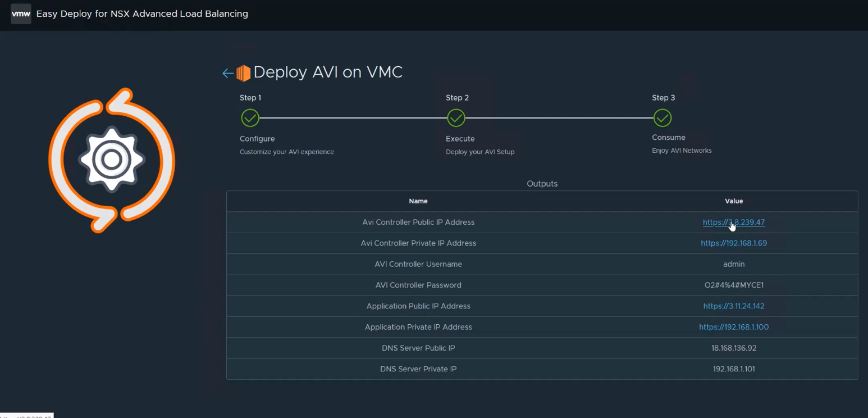Click the Execute step label
This screenshot has height=418, width=868.
(460, 139)
